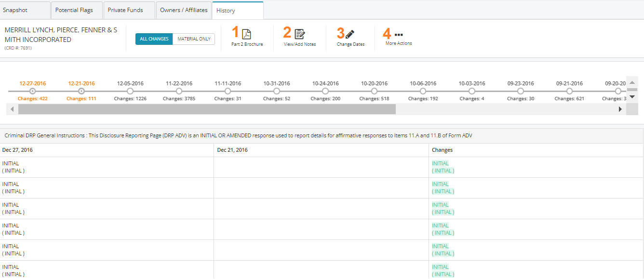Toggle to All Changes view
Viewport: 644px width, 279px height.
[154, 39]
